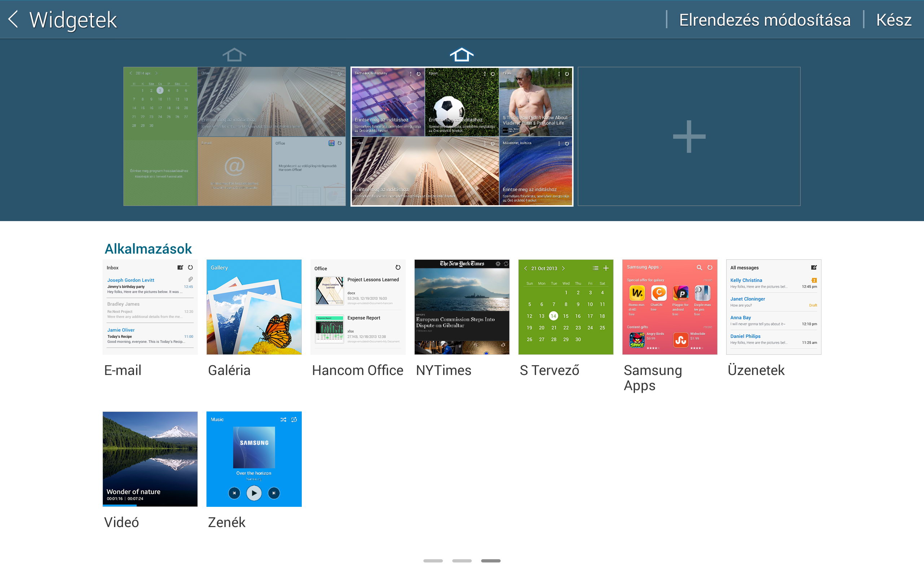The width and height of the screenshot is (924, 578).
Task: Refresh the Művészet, kultúra tile
Action: [x=567, y=144]
